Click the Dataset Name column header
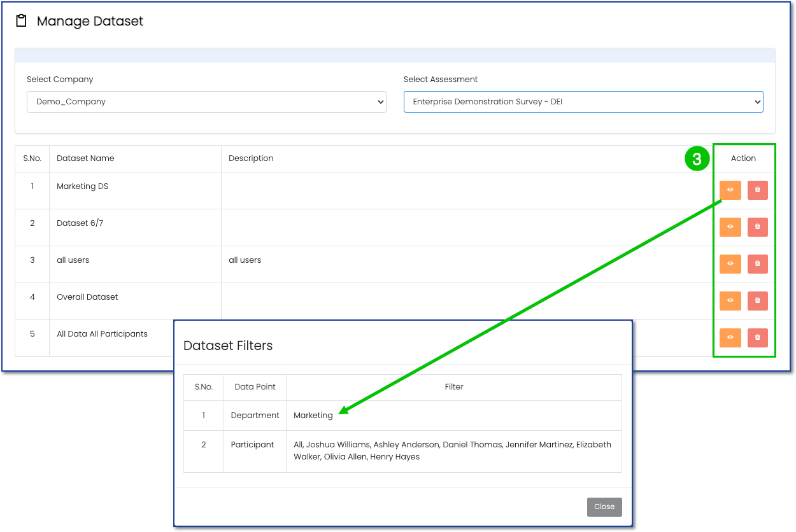The image size is (796, 532). 85,158
